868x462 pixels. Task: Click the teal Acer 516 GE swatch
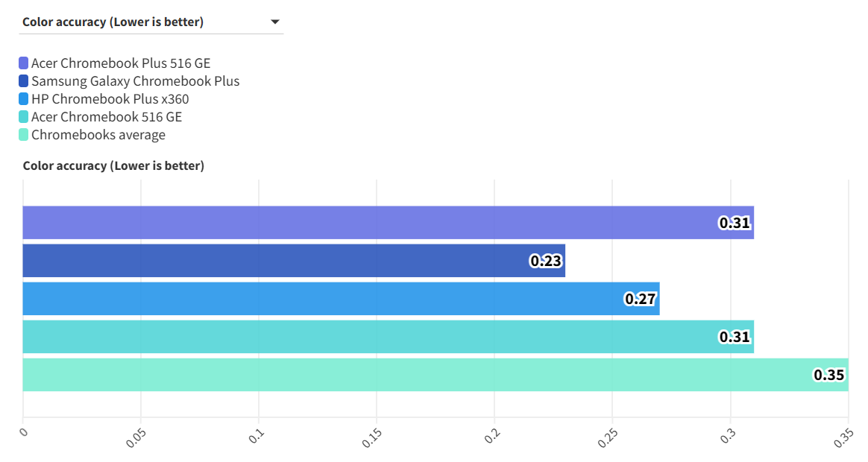pos(24,117)
